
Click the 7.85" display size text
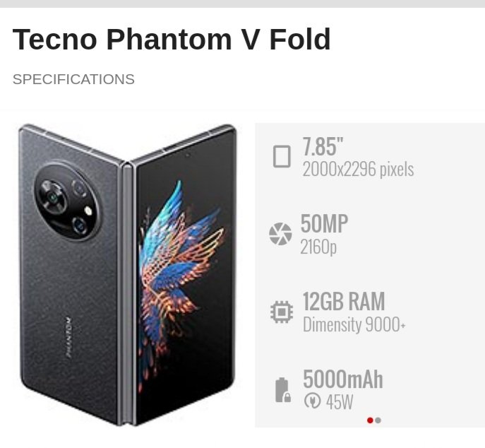323,146
